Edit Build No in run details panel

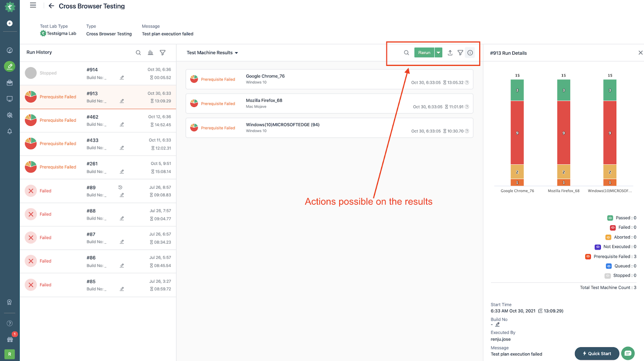tap(497, 324)
